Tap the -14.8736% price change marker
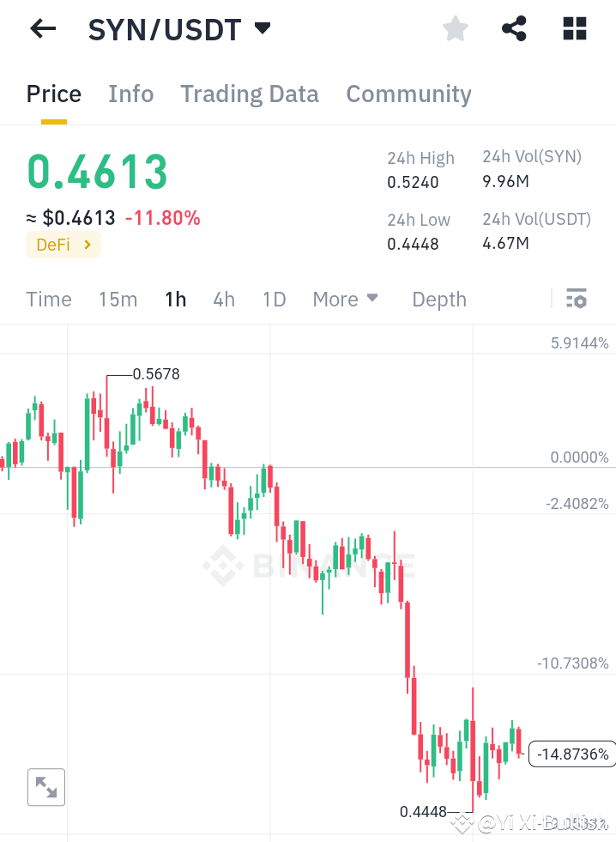616x842 pixels. coord(572,754)
